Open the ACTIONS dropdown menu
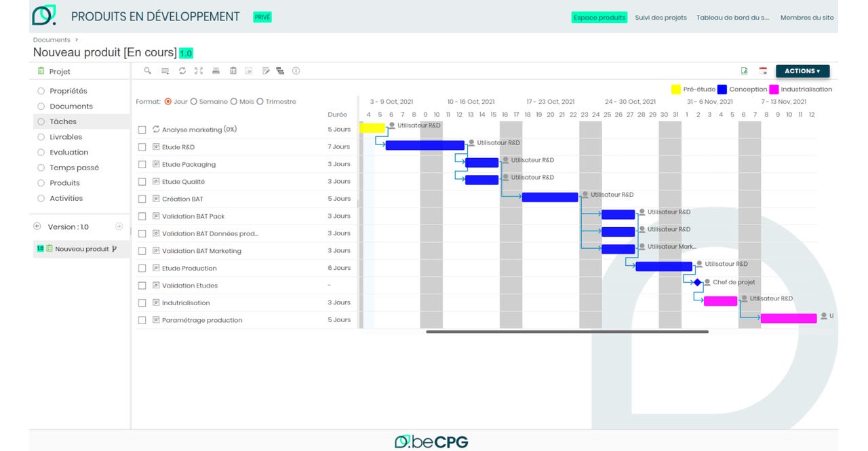The image size is (868, 451). (x=802, y=71)
